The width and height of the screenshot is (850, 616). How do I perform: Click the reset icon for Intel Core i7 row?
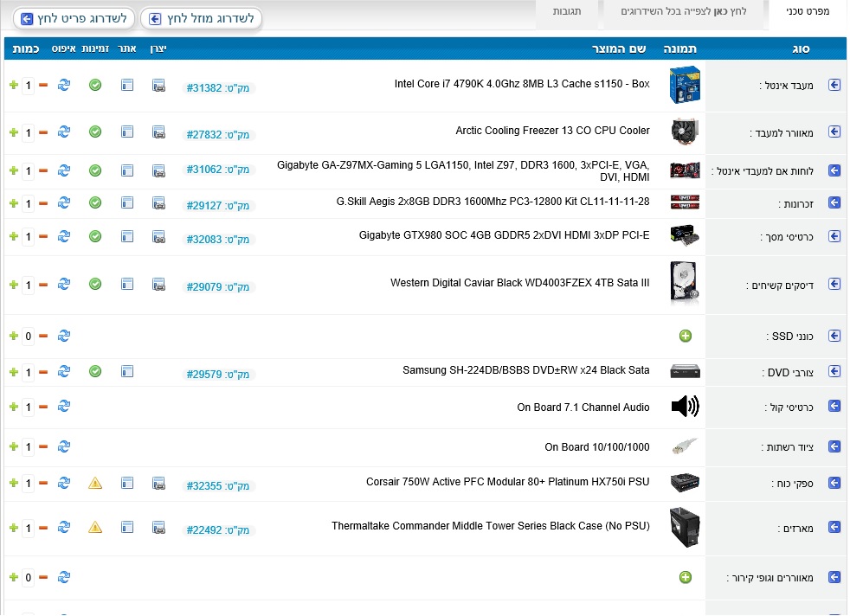click(64, 85)
